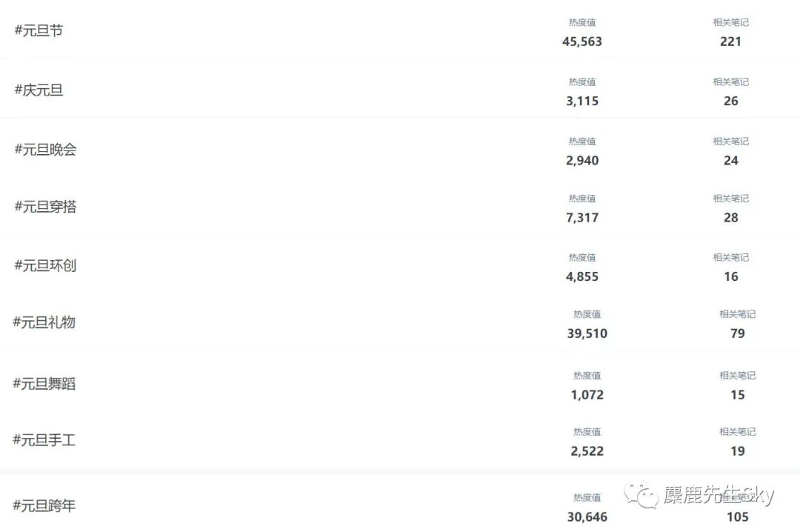
Task: Open the #元旦手工 hashtag
Action: 44,440
